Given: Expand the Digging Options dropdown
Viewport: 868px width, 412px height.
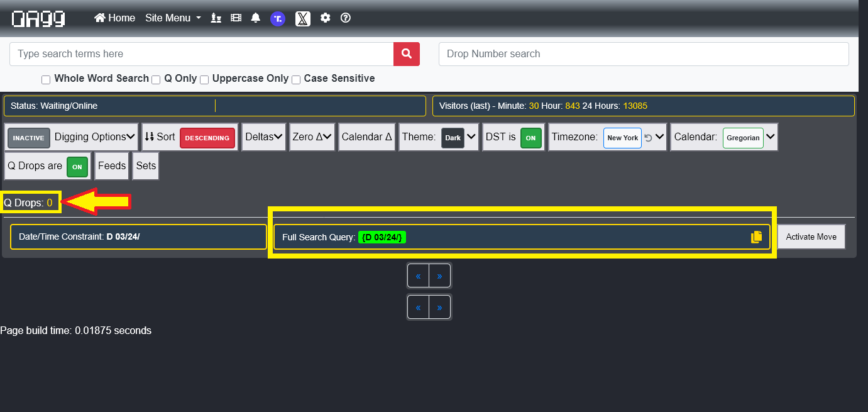Looking at the screenshot, I should (x=94, y=137).
